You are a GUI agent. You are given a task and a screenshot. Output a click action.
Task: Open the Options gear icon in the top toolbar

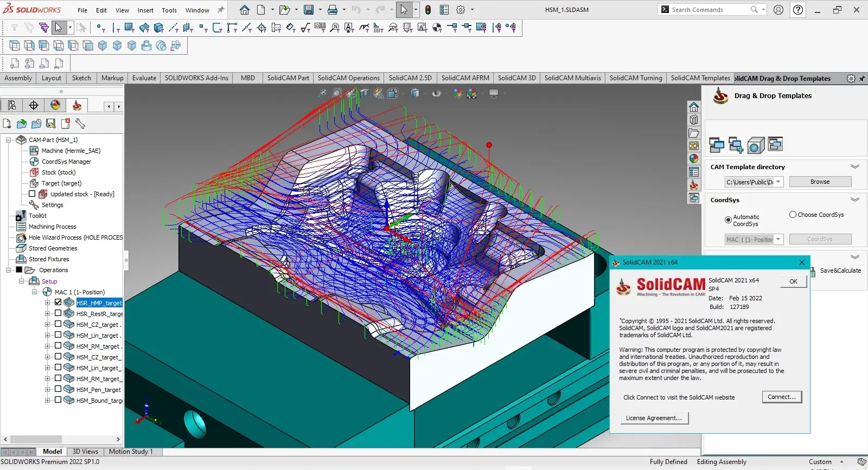pyautogui.click(x=461, y=10)
